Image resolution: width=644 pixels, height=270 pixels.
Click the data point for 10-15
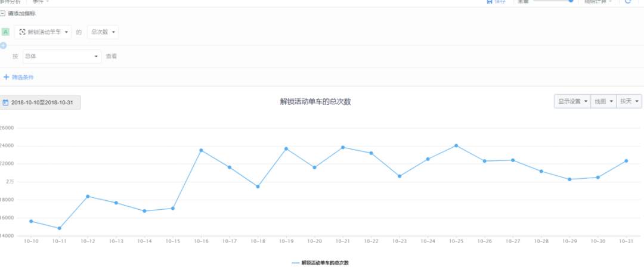[x=173, y=209]
